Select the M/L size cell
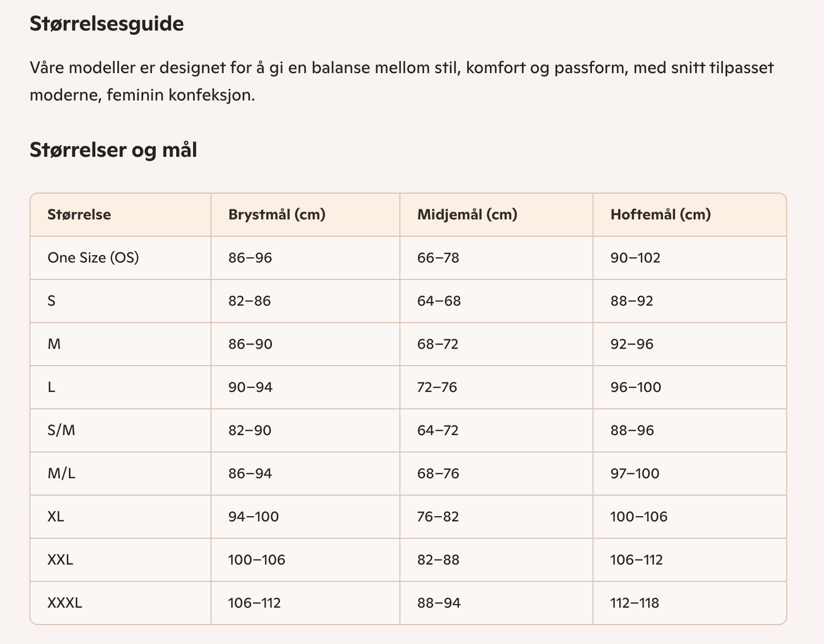Screen dimensions: 824x644 pyautogui.click(x=62, y=473)
